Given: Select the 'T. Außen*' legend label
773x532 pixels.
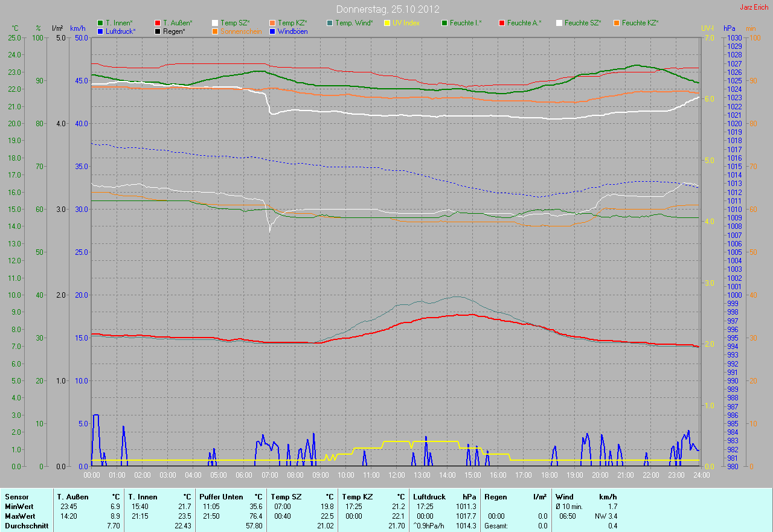Looking at the screenshot, I should pyautogui.click(x=178, y=23).
